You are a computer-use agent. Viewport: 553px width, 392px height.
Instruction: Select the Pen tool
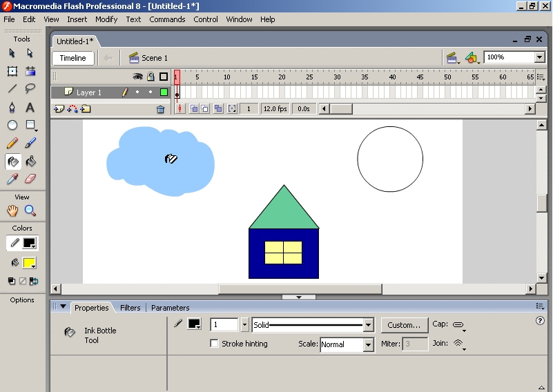pos(12,107)
